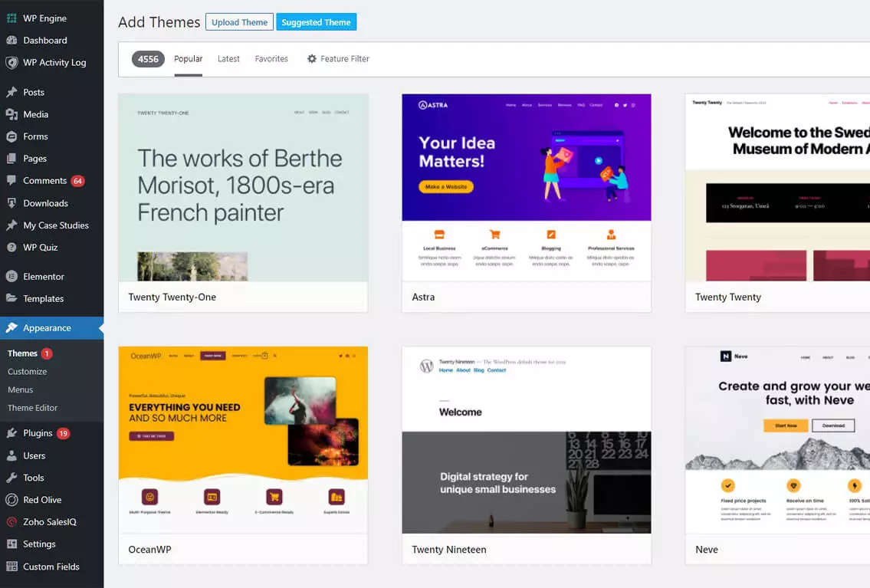Click the Templates folder icon

tap(11, 298)
